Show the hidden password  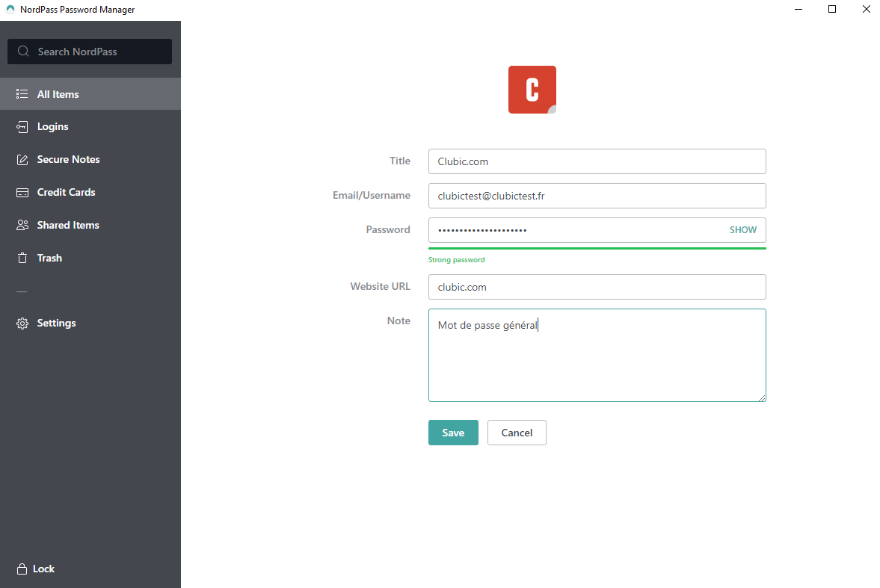click(742, 230)
